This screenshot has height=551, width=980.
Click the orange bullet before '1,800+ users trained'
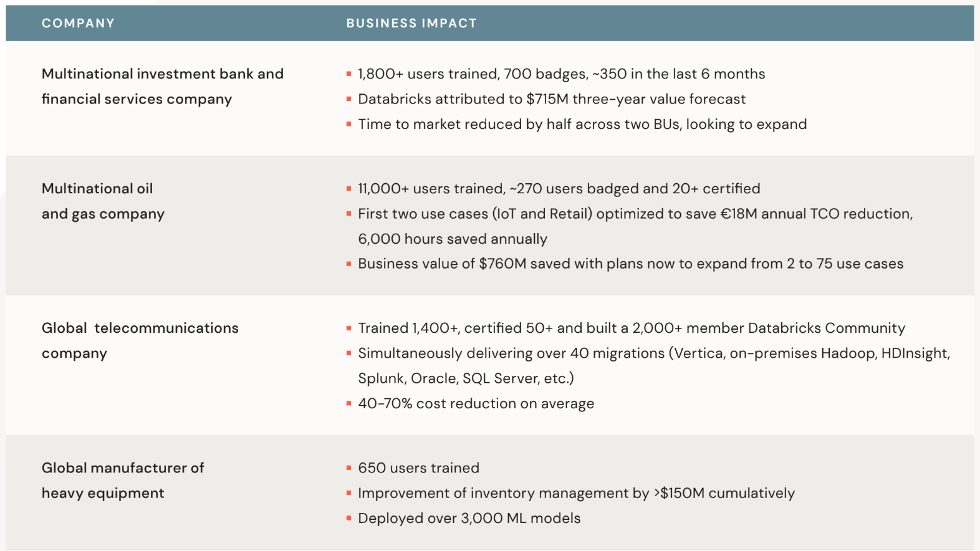(349, 74)
